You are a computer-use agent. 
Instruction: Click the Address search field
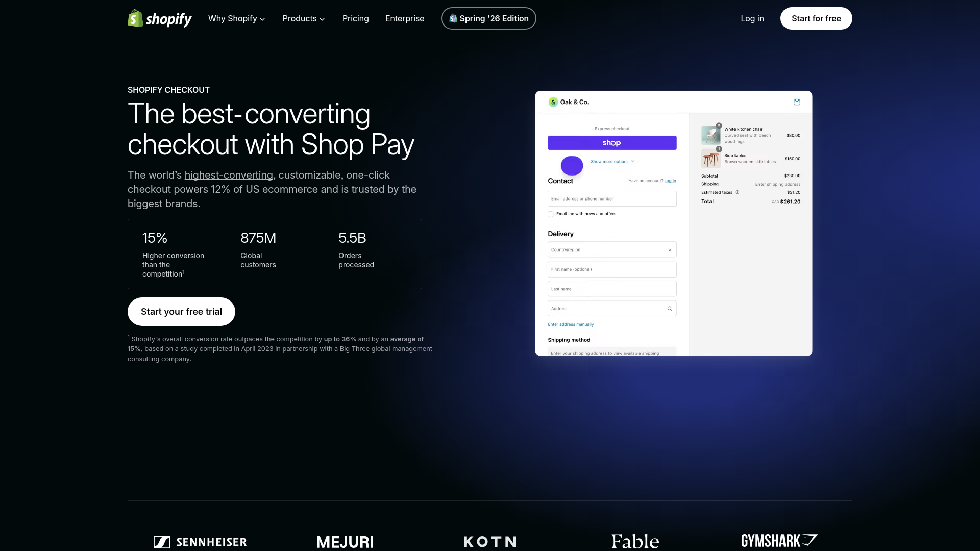pos(612,309)
